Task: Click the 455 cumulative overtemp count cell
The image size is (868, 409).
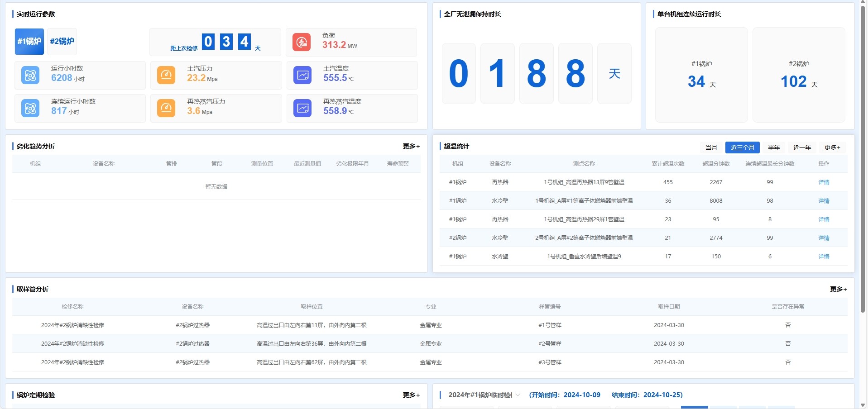Action: (x=668, y=182)
